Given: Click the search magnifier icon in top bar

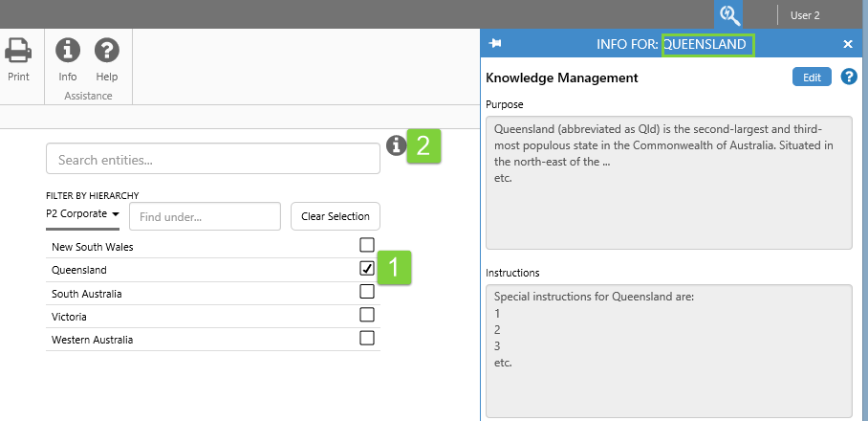Looking at the screenshot, I should [729, 14].
